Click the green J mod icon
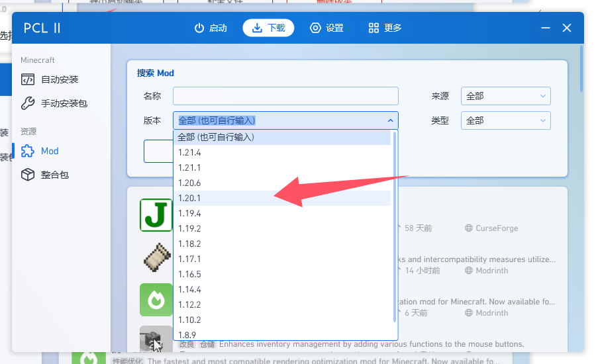This screenshot has width=596, height=364. [156, 215]
